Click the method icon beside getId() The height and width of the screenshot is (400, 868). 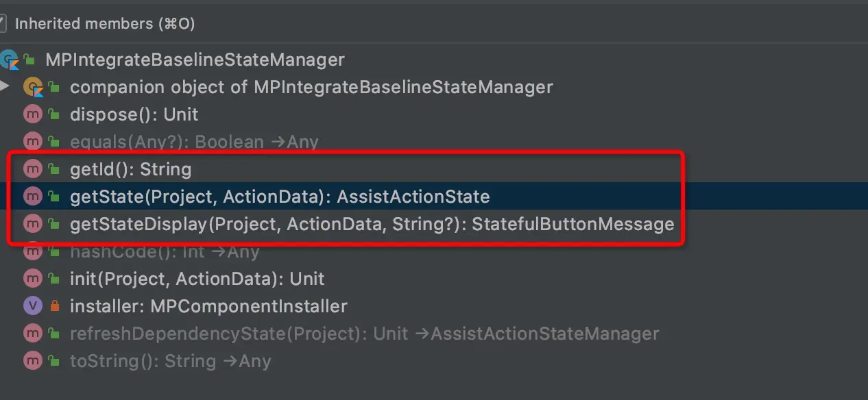pos(33,169)
